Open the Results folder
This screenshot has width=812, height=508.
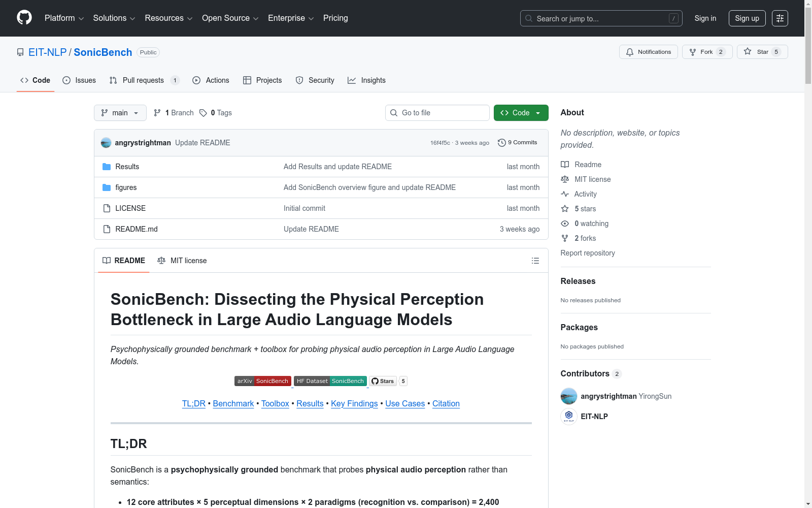tap(127, 167)
